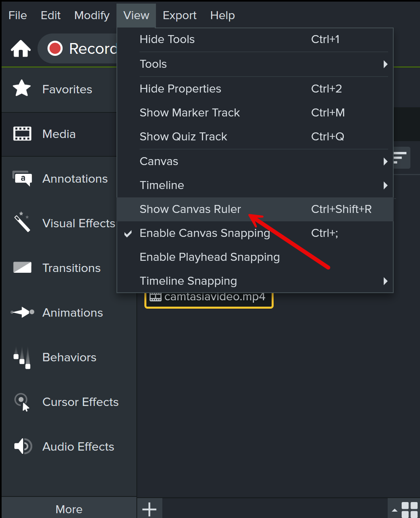Click the Home icon
This screenshot has width=420, height=518.
click(21, 49)
